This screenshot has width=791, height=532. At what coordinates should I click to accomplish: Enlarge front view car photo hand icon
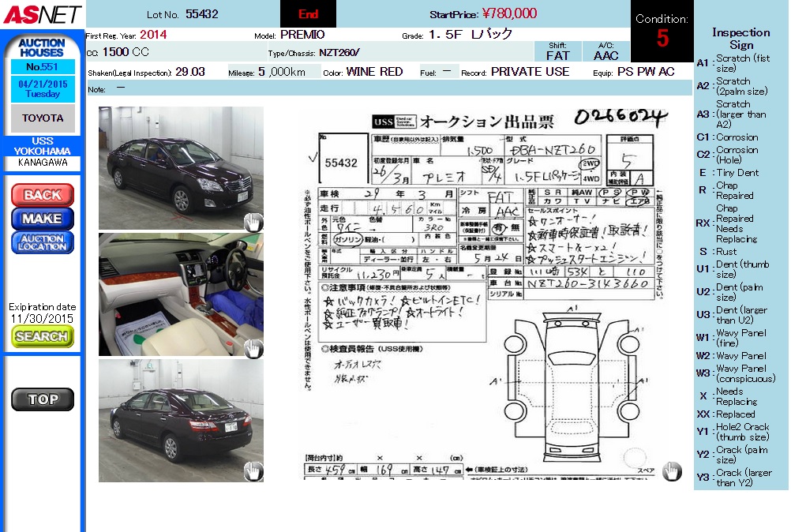click(x=253, y=222)
